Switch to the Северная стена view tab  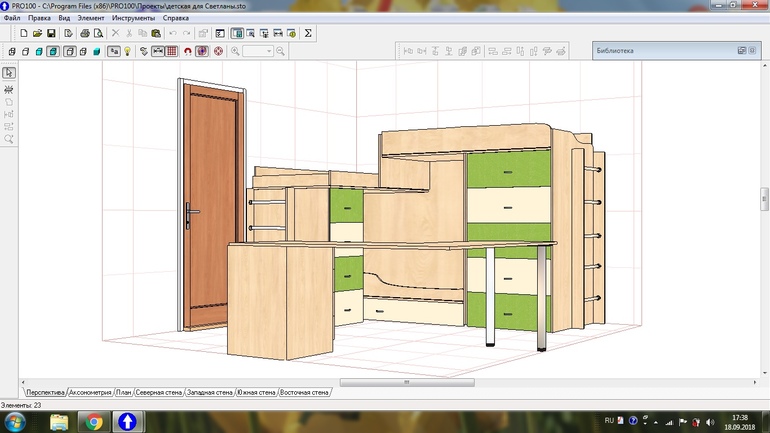[x=158, y=393]
